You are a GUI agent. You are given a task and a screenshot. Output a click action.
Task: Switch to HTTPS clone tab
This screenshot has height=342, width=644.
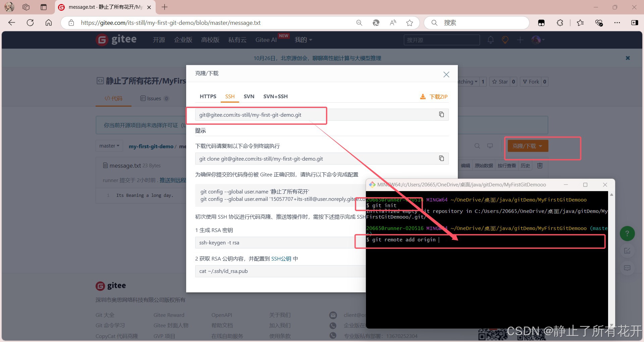208,97
